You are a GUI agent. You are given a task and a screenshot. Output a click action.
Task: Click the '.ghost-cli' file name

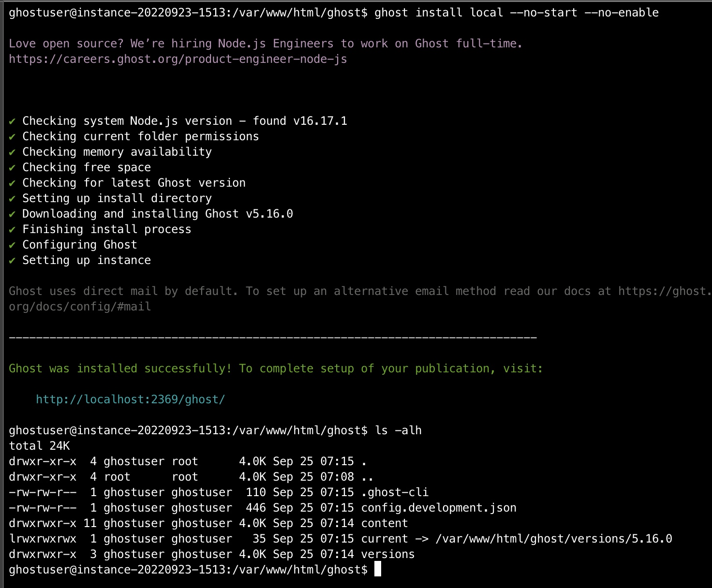point(395,492)
